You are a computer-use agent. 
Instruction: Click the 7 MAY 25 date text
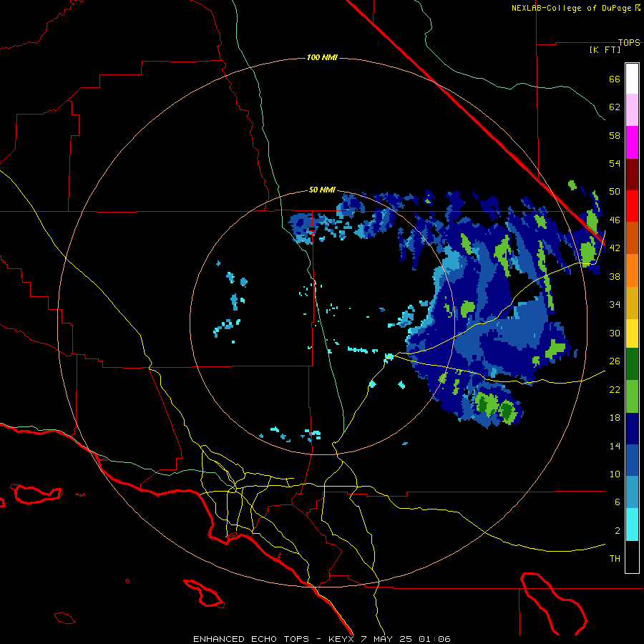(x=386, y=639)
